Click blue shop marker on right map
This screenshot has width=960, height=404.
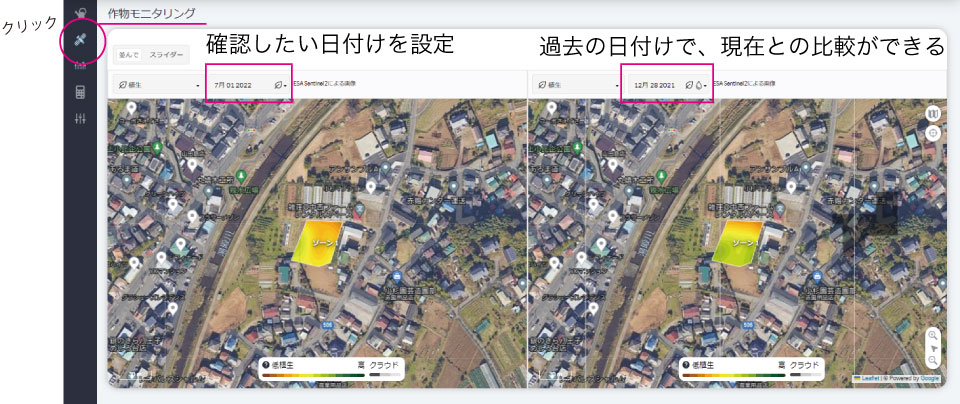816,277
